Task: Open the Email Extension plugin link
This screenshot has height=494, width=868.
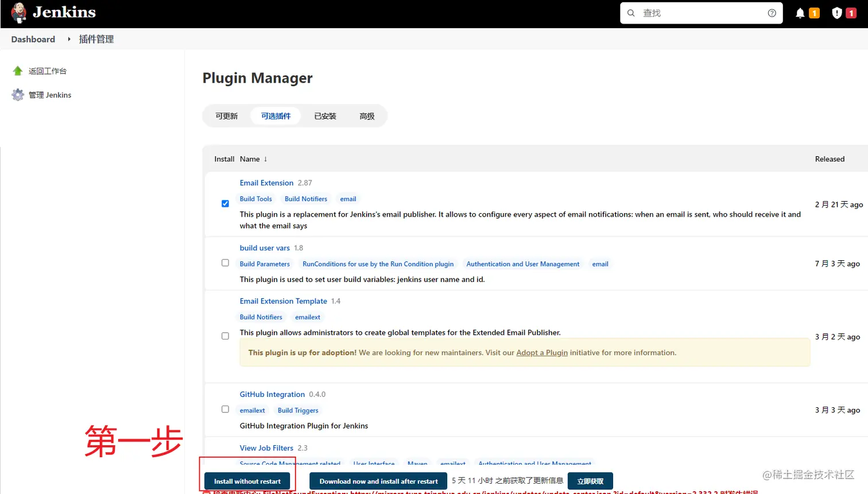Action: point(266,183)
